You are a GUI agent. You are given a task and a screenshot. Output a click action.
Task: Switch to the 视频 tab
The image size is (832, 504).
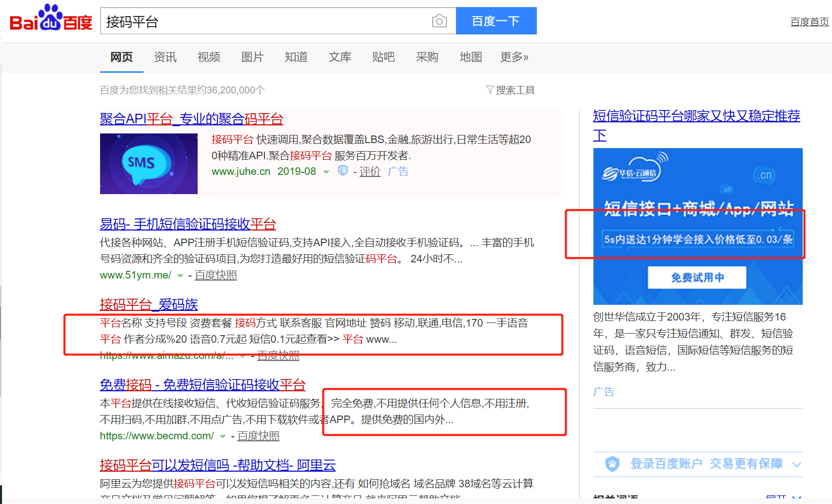[x=209, y=57]
